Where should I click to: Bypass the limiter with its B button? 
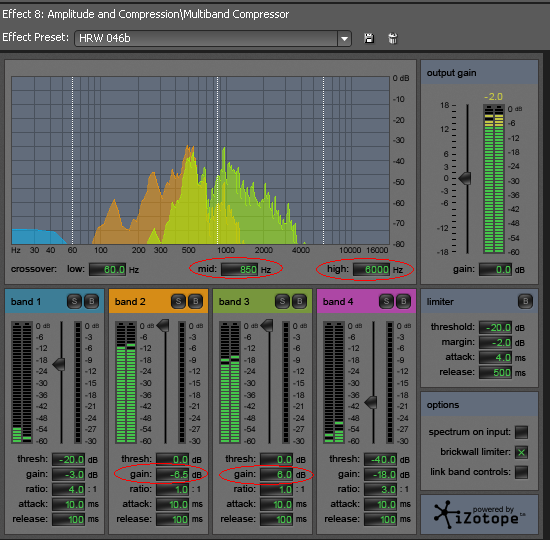pos(525,301)
